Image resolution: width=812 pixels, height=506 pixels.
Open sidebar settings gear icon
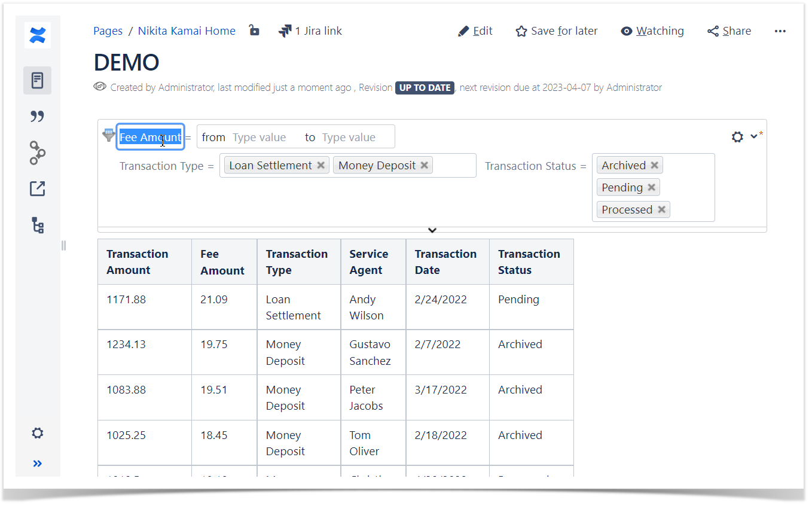37,433
